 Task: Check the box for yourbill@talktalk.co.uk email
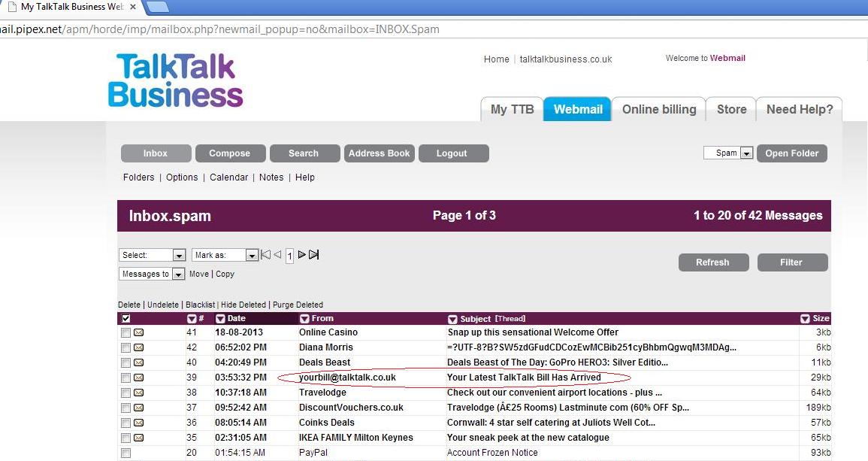coord(126,378)
